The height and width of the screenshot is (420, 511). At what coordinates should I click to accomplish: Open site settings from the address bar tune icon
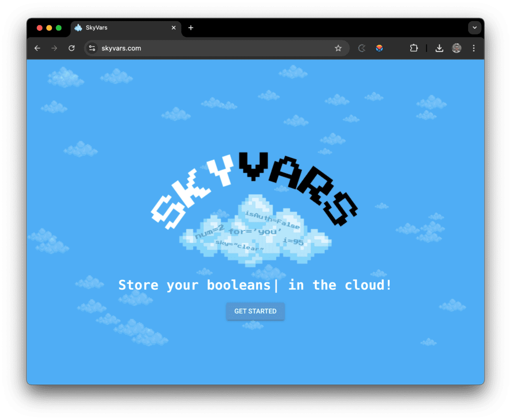point(92,48)
